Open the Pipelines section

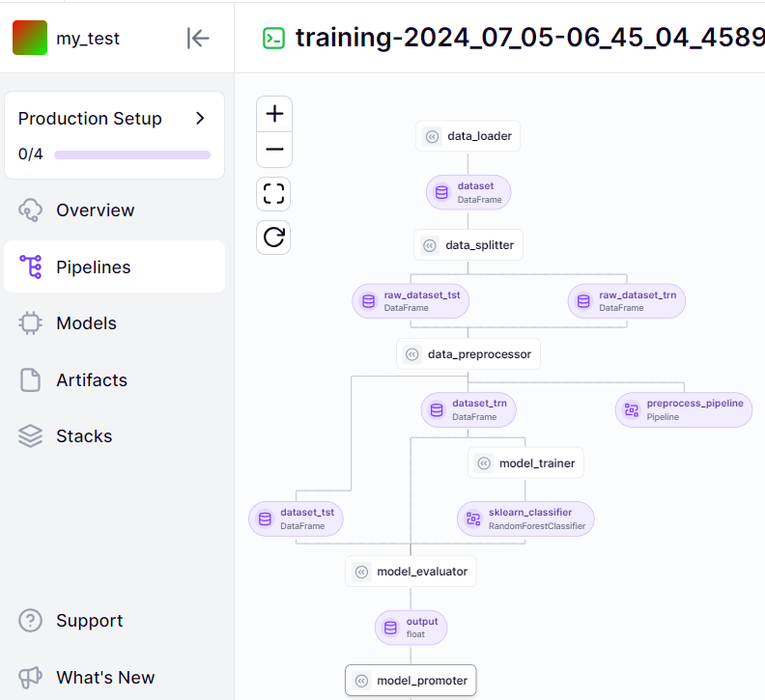(93, 267)
